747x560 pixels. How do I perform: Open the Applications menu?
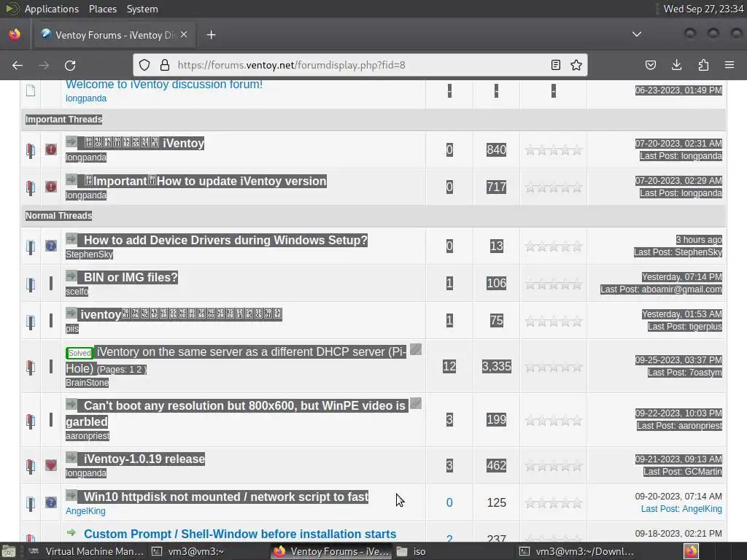click(52, 9)
